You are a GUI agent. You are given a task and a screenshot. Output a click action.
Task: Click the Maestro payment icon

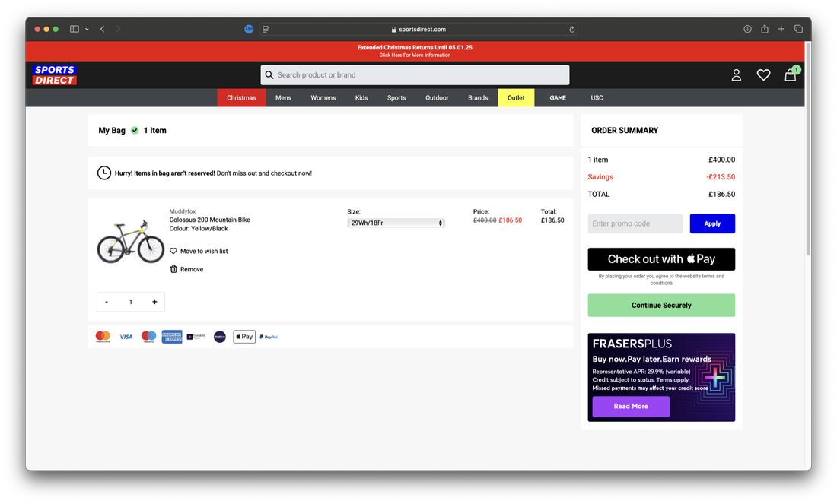coord(148,337)
